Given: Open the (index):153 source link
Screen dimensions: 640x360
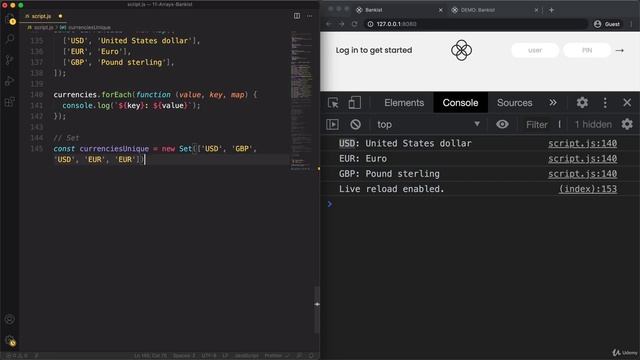Looking at the screenshot, I should [x=588, y=189].
